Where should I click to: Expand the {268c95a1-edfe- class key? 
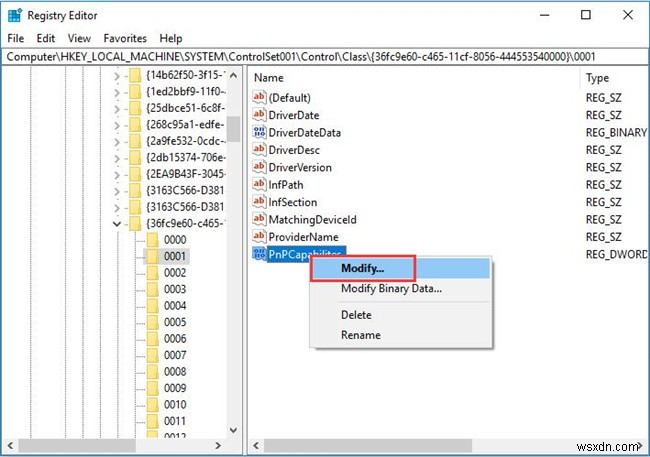coord(117,126)
